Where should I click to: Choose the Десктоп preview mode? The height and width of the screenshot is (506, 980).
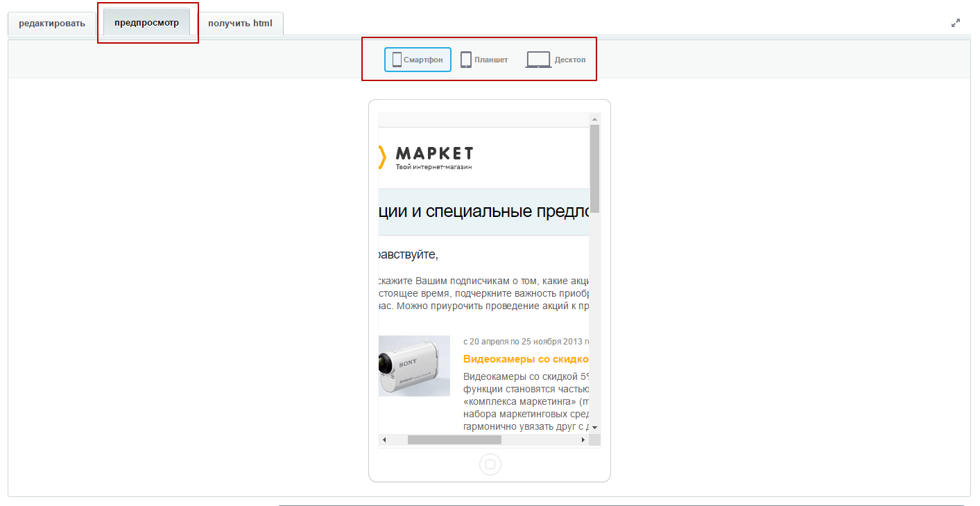[x=556, y=60]
